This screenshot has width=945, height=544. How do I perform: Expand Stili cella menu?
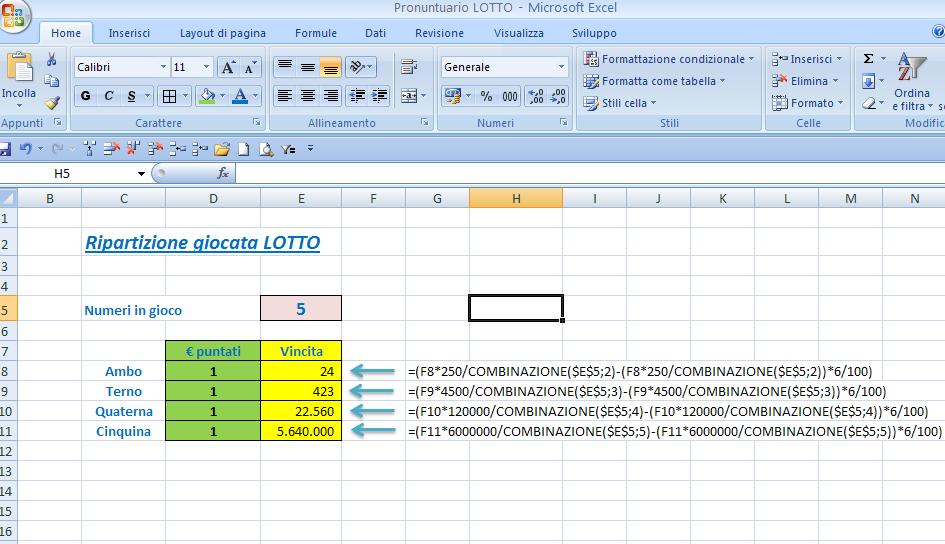[620, 103]
